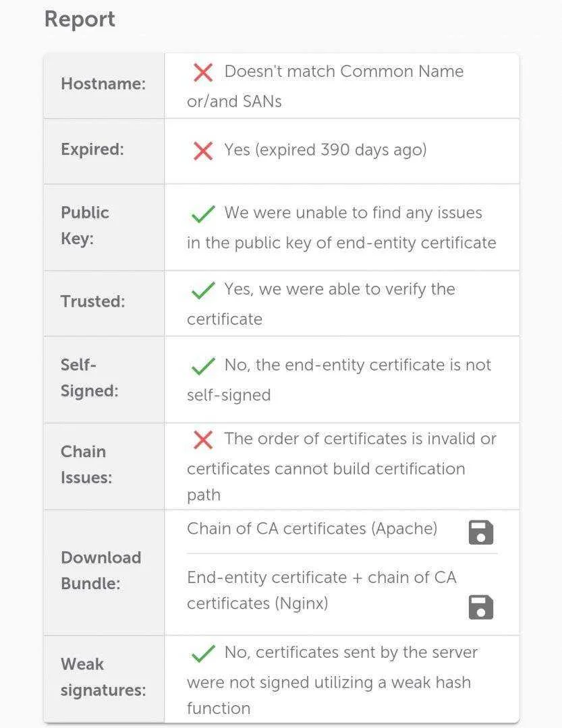Image resolution: width=562 pixels, height=728 pixels.
Task: Click the Weak signatures label cell
Action: [104, 679]
